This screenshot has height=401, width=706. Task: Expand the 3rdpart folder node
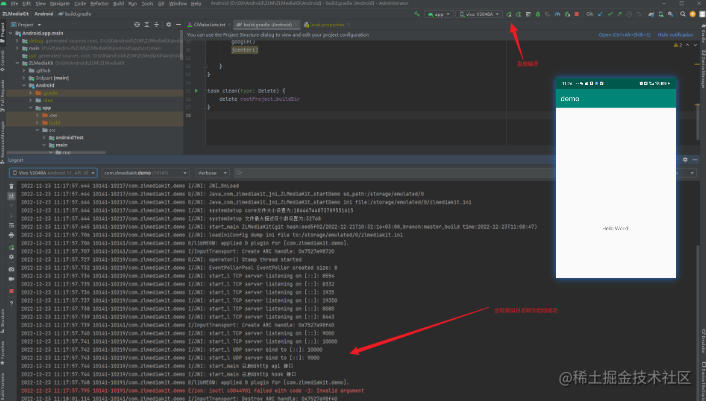24,78
